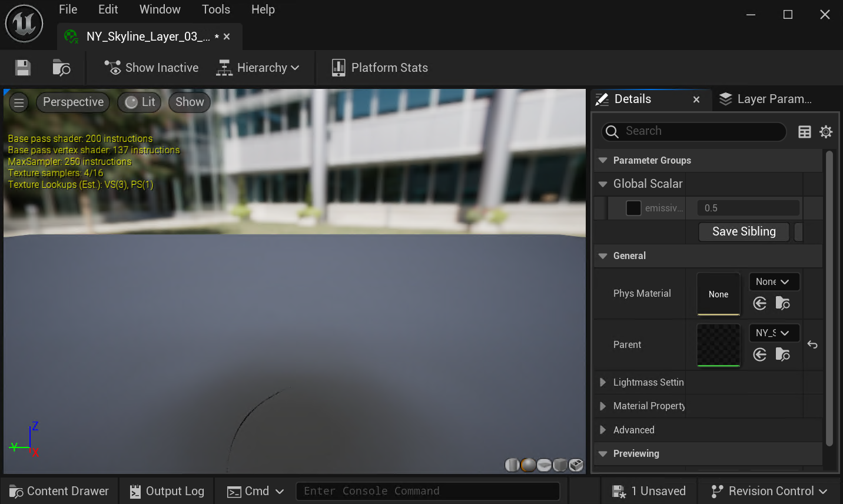Expand the Advanced section

coord(603,430)
